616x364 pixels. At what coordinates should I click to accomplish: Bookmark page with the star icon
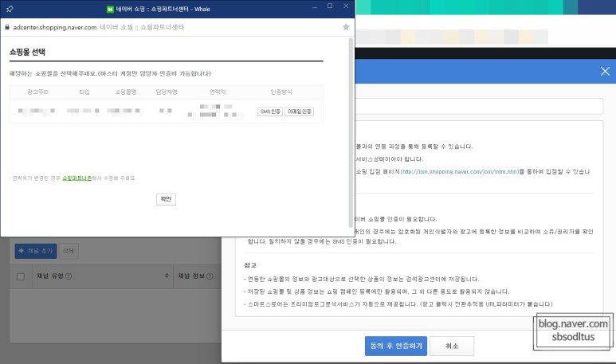[346, 27]
